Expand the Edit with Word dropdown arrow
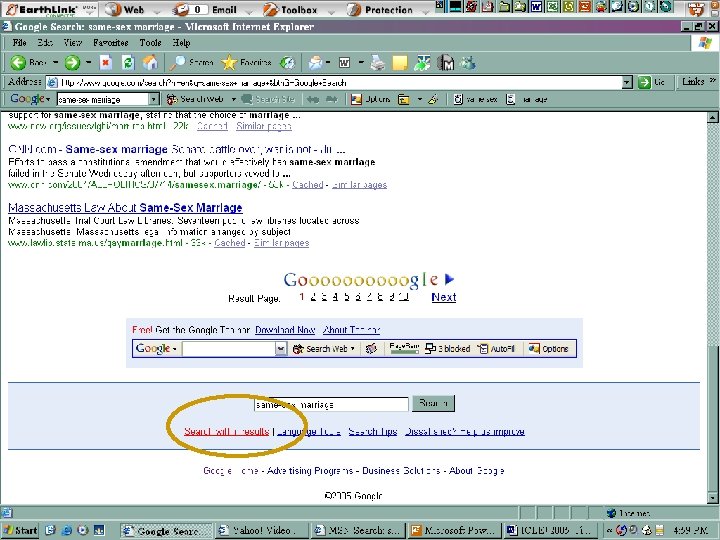This screenshot has height=540, width=720. [x=361, y=62]
